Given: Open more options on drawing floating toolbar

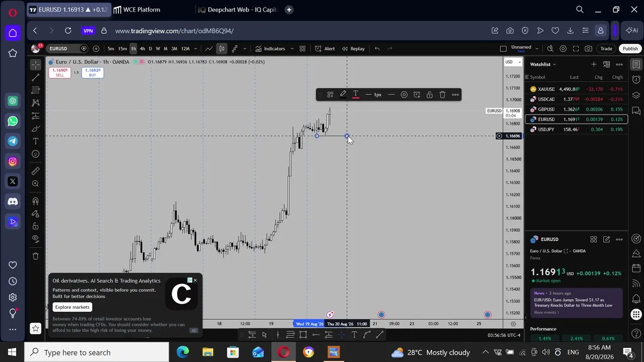Looking at the screenshot, I should click(455, 95).
